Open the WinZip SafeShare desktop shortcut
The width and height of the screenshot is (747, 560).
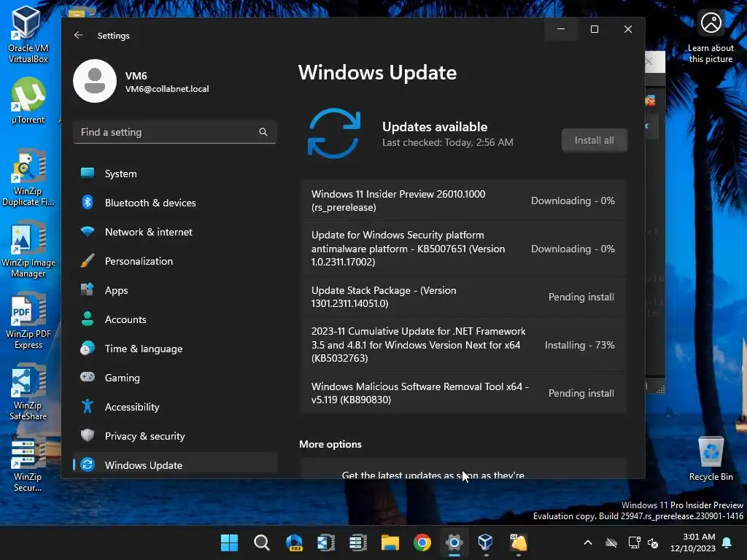pos(28,392)
